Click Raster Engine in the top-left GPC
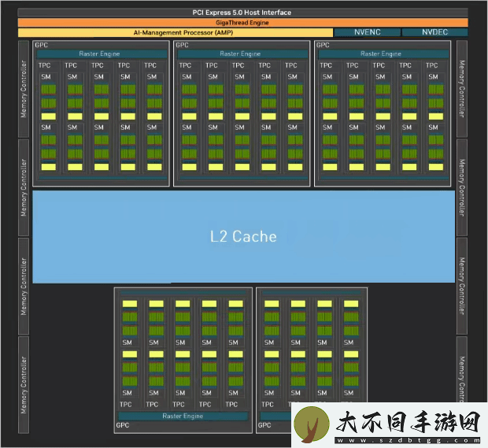 point(102,54)
